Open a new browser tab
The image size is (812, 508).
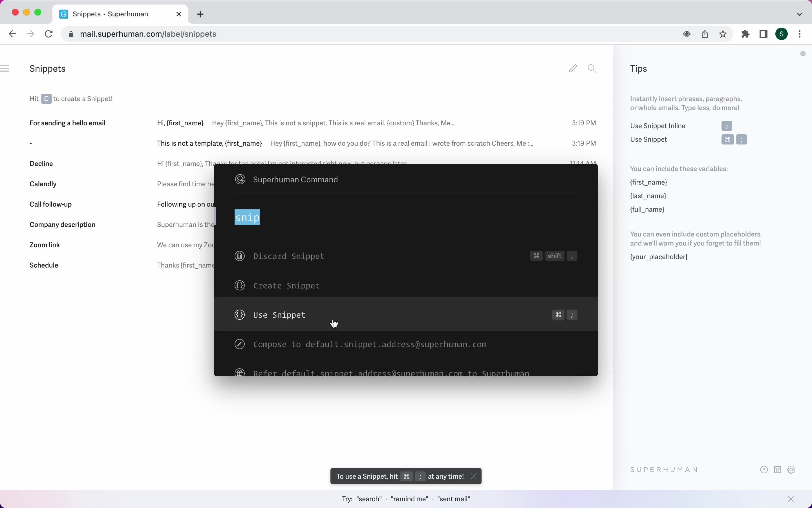(200, 14)
